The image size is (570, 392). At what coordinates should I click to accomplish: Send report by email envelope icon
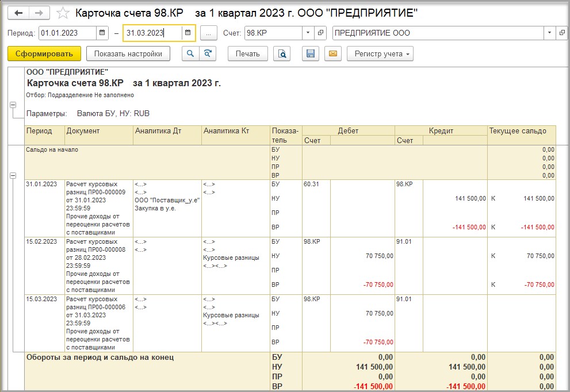click(332, 54)
